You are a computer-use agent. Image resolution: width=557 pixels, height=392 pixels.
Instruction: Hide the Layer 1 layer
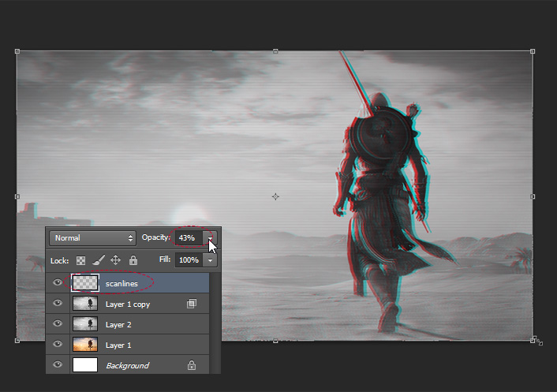(x=57, y=344)
